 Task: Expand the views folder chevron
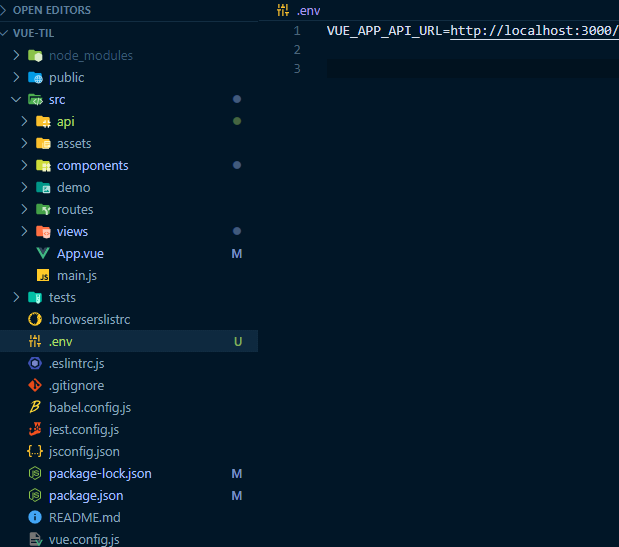[x=24, y=231]
